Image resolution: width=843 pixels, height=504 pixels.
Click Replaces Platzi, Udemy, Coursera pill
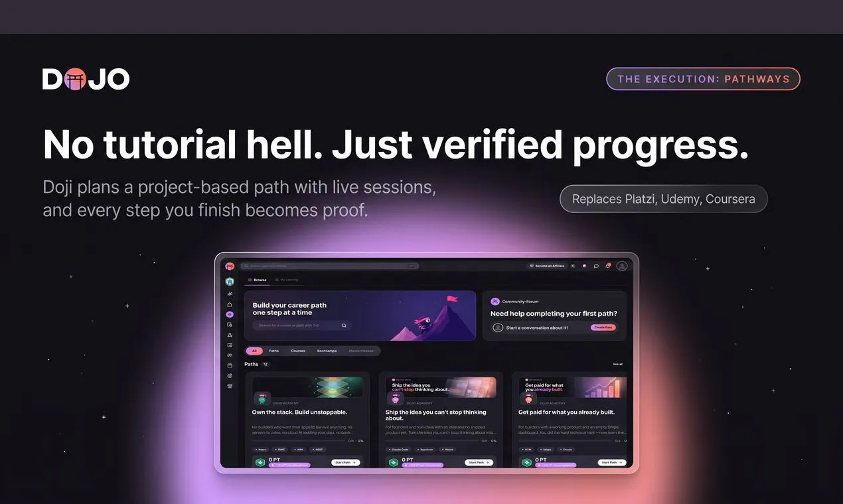tap(664, 199)
